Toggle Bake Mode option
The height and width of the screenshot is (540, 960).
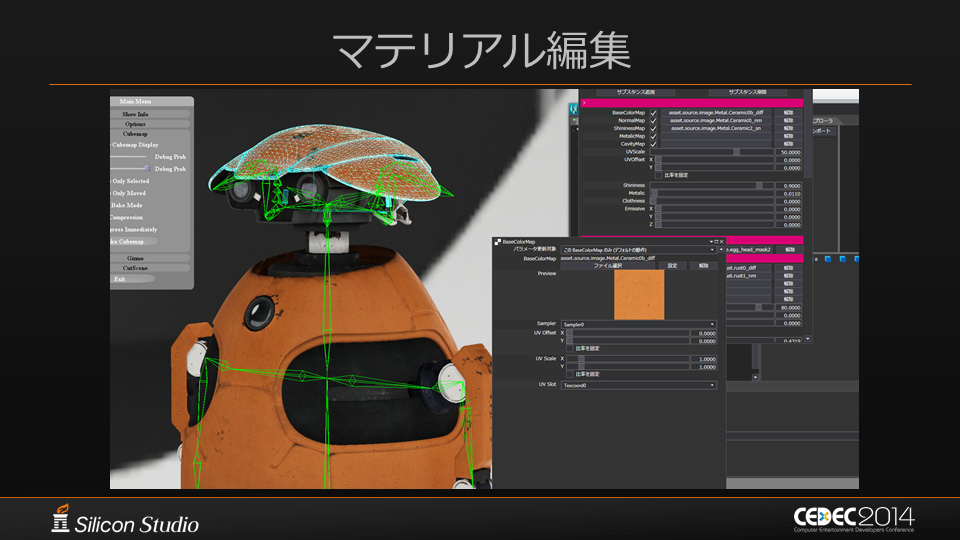pos(127,206)
